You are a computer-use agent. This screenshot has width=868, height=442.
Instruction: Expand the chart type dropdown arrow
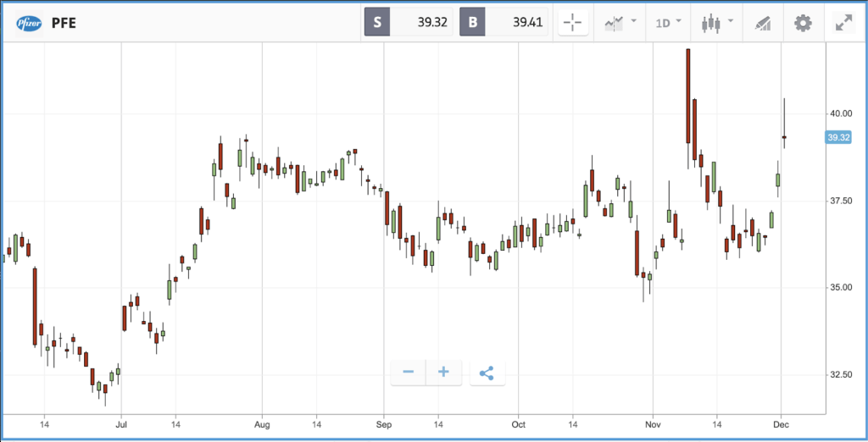click(731, 21)
